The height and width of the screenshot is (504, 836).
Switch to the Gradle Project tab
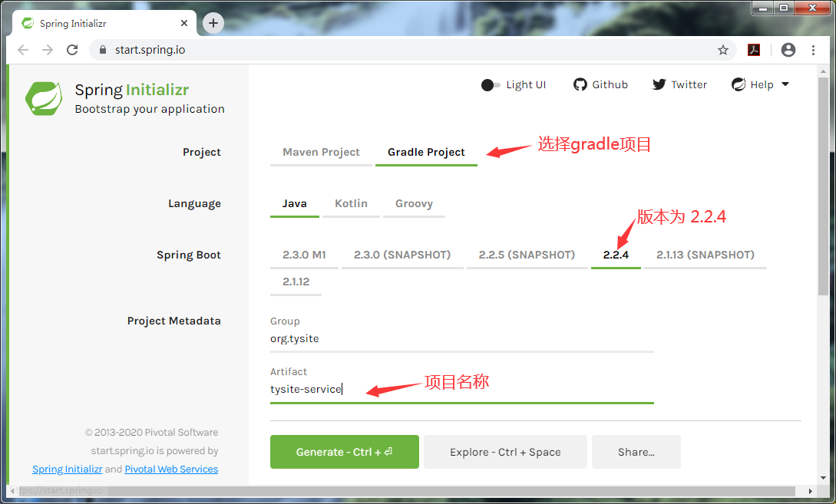tap(426, 152)
